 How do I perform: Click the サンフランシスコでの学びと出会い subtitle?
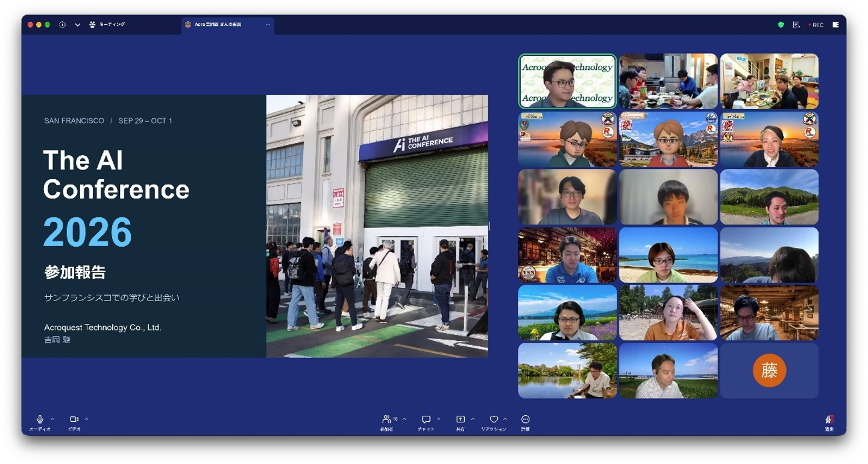point(112,298)
